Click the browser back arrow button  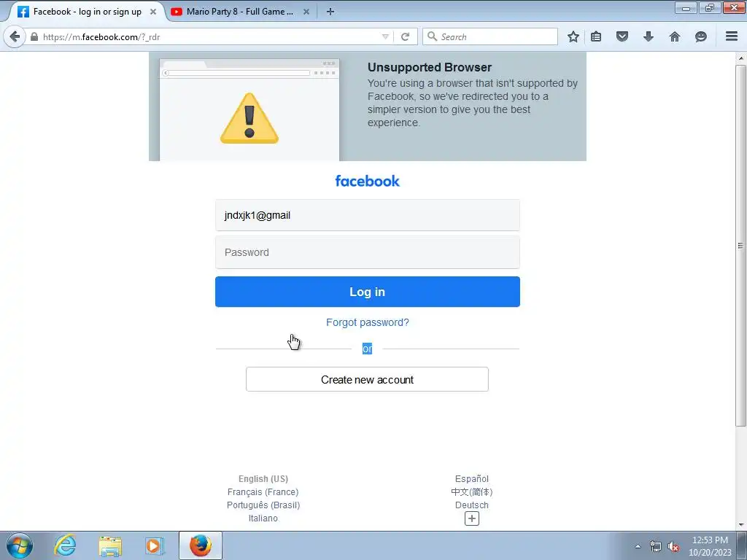coord(15,36)
